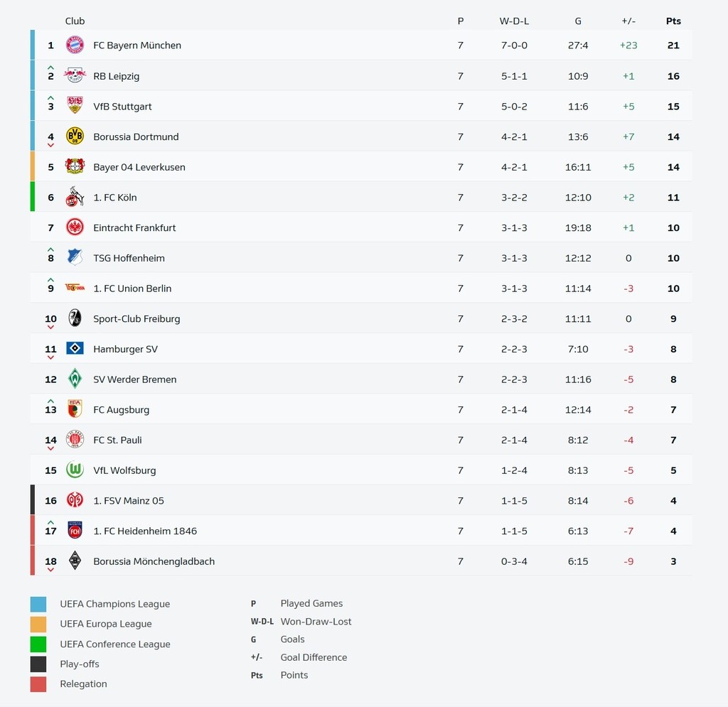Click the FC St. Pauli table row name

pyautogui.click(x=117, y=440)
